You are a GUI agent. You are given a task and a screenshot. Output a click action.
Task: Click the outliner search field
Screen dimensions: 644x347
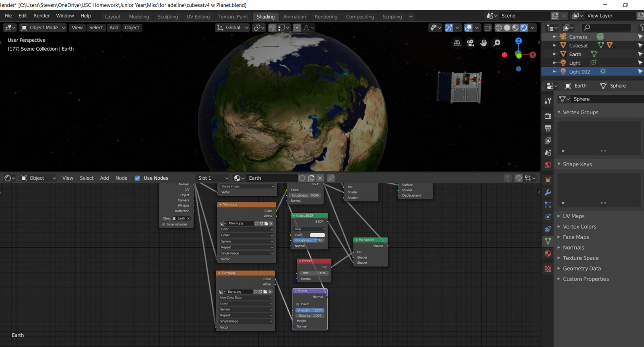(606, 27)
